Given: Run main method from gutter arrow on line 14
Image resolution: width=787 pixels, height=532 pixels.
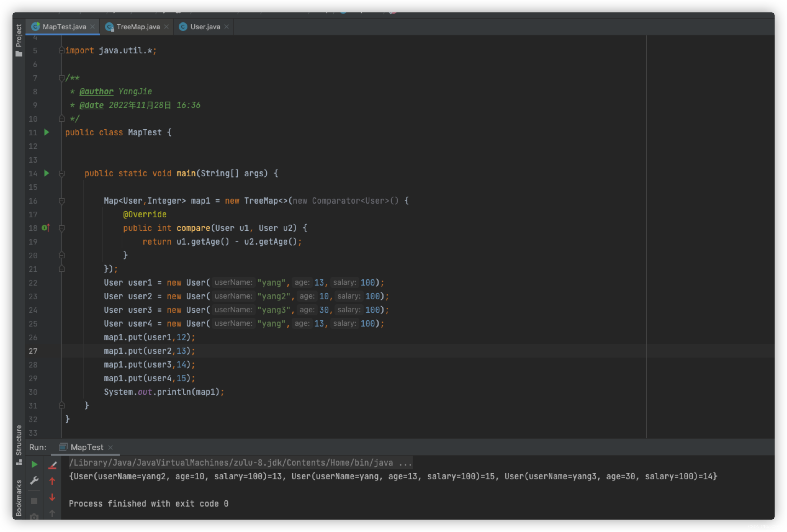Looking at the screenshot, I should point(47,174).
